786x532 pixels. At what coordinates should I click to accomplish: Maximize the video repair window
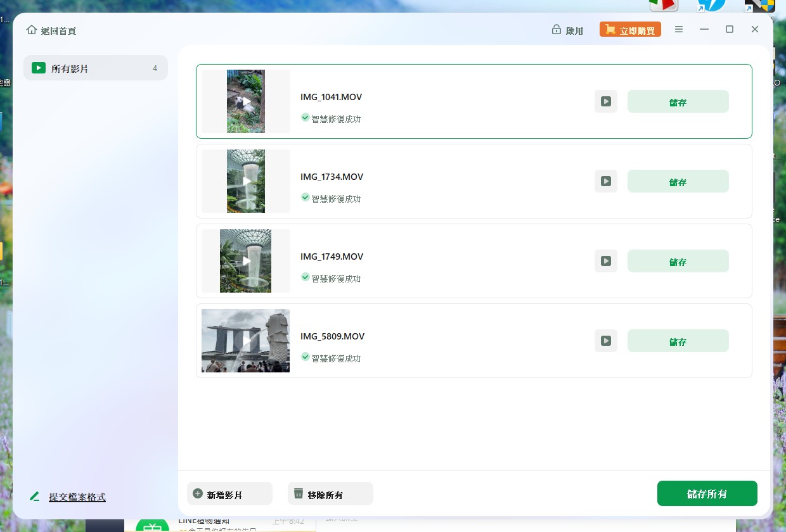730,29
